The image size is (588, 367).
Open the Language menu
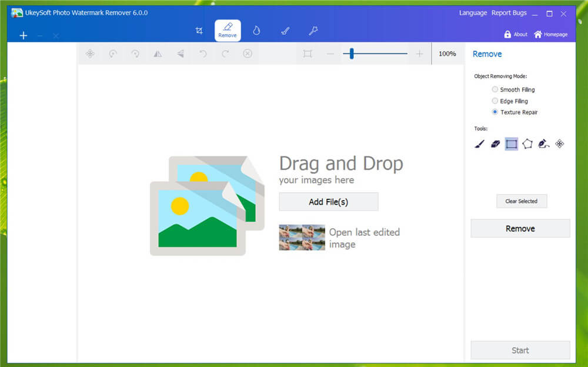click(473, 13)
